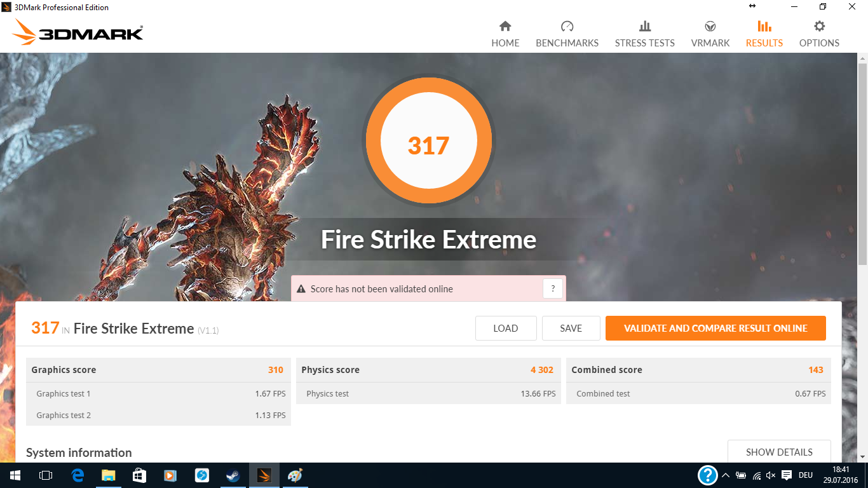Click the muted volume tray icon
868x488 pixels.
771,475
